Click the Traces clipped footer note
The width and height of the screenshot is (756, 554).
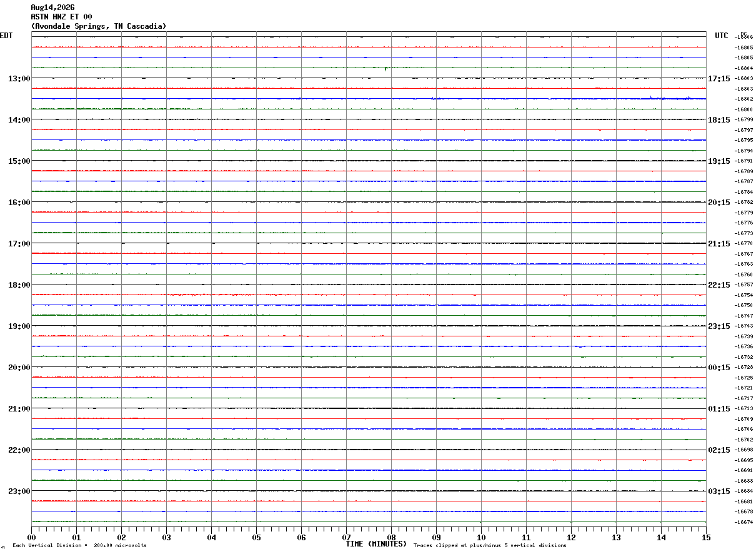tap(490, 546)
